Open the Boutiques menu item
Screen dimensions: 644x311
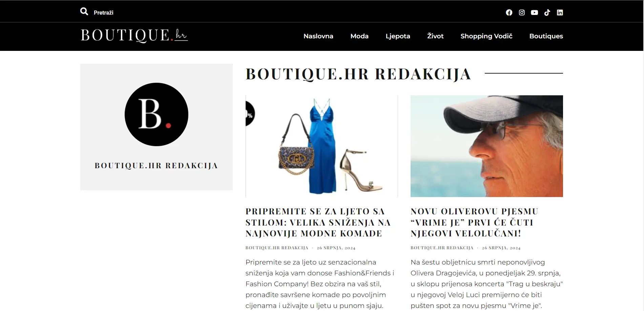click(x=546, y=36)
